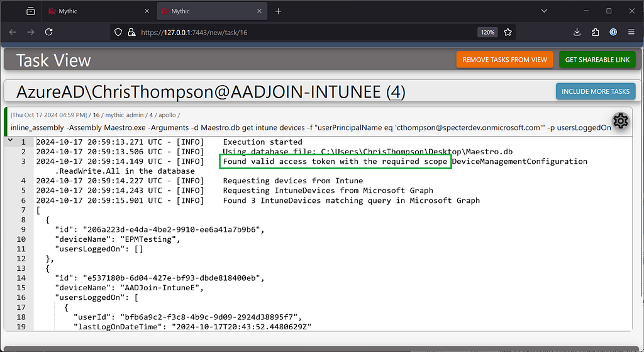Viewport: 644px width, 352px height.
Task: Collapse the task output chevron
Action: (x=10, y=140)
